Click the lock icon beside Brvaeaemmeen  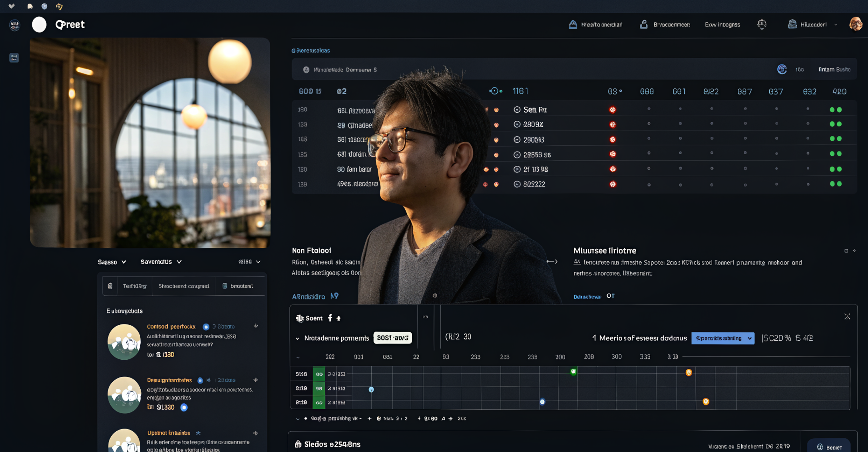click(644, 24)
